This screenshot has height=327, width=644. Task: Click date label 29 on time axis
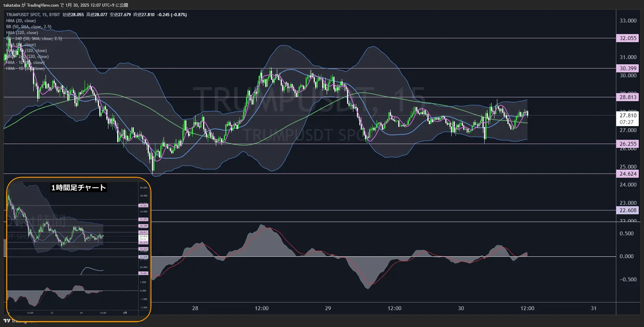(328, 308)
